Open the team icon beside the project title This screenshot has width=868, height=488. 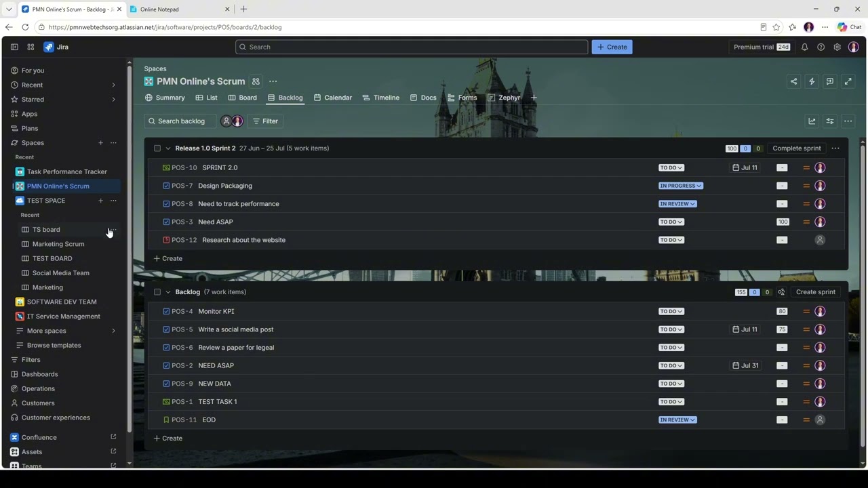tap(256, 81)
